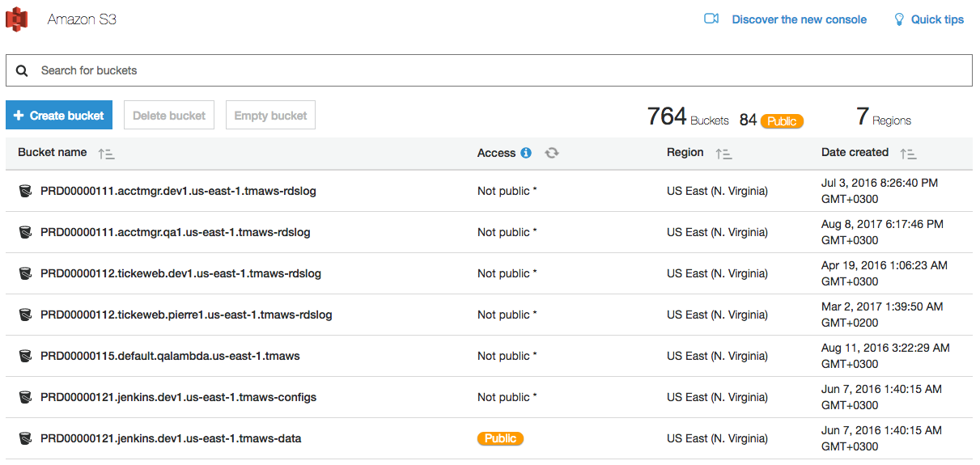Open bucket PRD00000112.tickeweb.pierre1.us-east-1.tmaws-rdslog
Viewport: 980px width, 465px height.
(186, 315)
